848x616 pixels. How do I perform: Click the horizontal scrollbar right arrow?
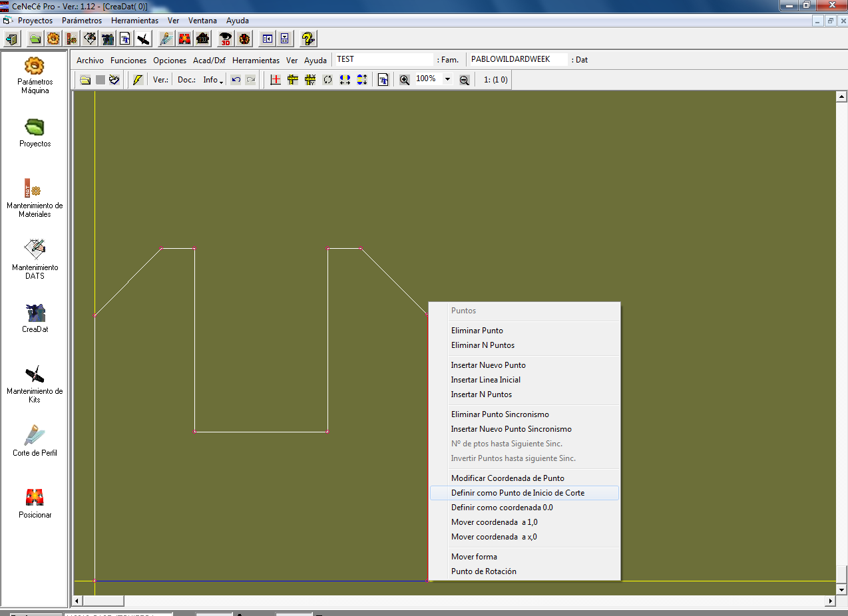point(829,601)
